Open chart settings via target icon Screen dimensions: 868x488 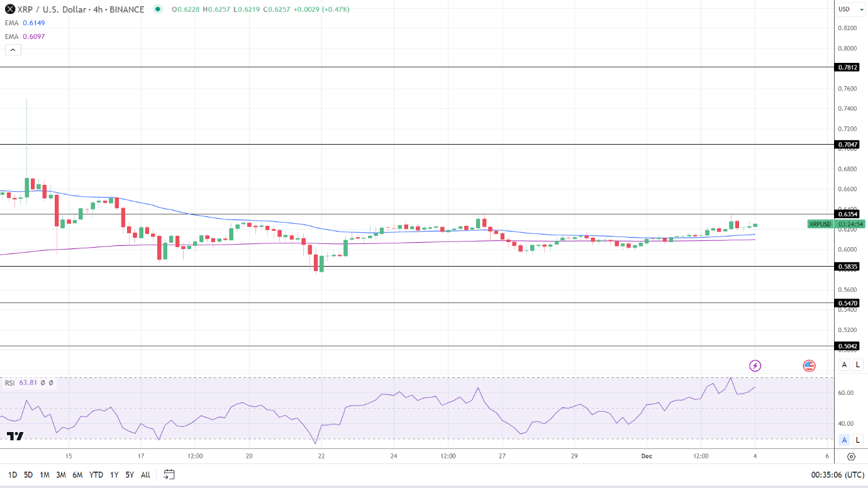click(851, 457)
